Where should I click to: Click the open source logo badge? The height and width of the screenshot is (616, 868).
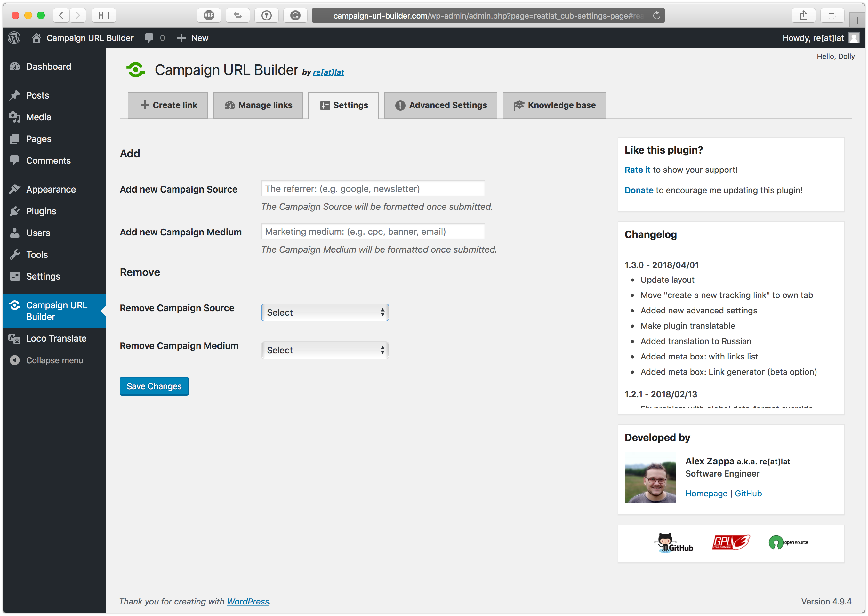788,543
